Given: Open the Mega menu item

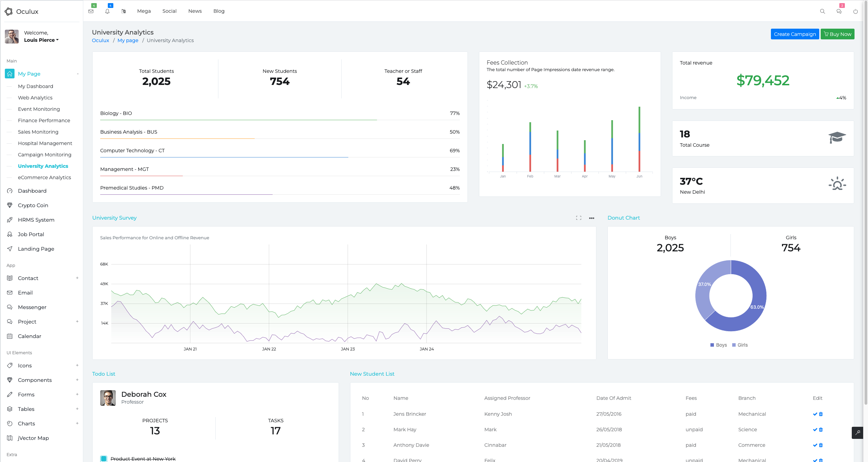Looking at the screenshot, I should pos(144,11).
